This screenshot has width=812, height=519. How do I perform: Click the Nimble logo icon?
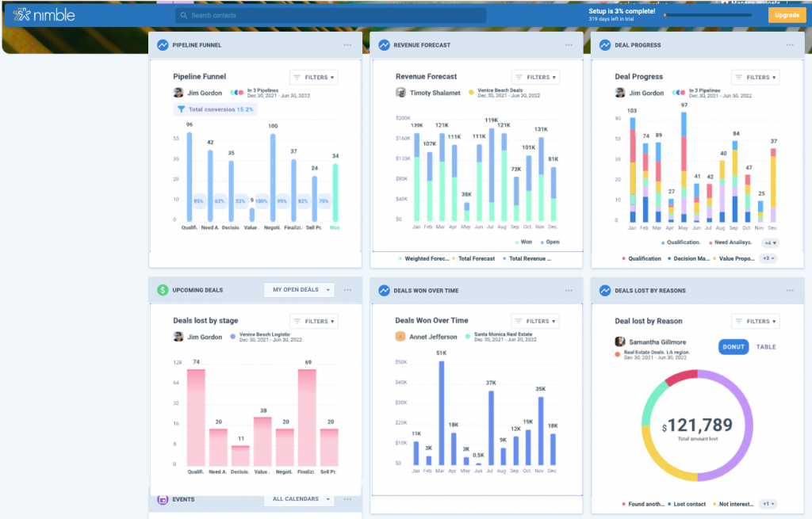22,14
